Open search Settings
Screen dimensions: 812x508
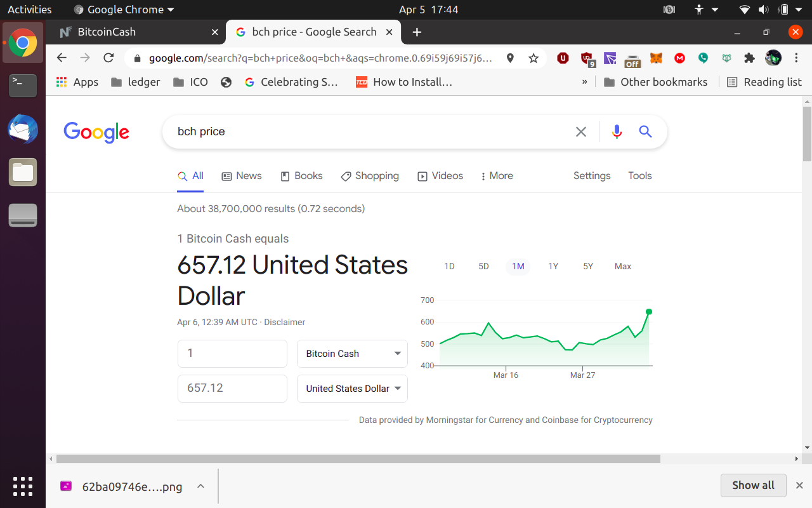tap(592, 176)
